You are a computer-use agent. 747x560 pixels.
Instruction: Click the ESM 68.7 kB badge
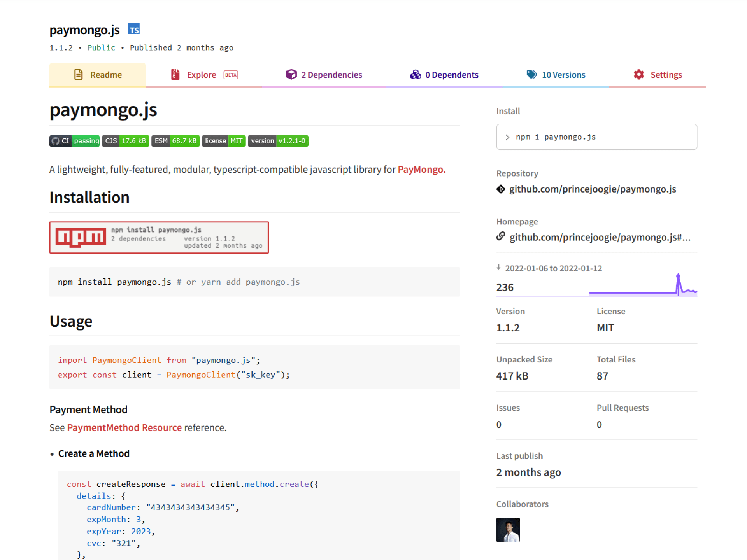click(x=175, y=141)
